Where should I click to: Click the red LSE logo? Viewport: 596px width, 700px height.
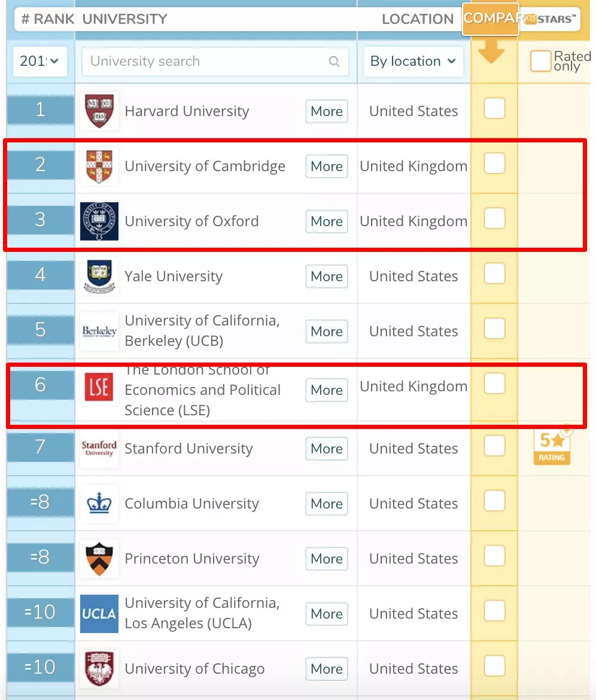tap(99, 386)
